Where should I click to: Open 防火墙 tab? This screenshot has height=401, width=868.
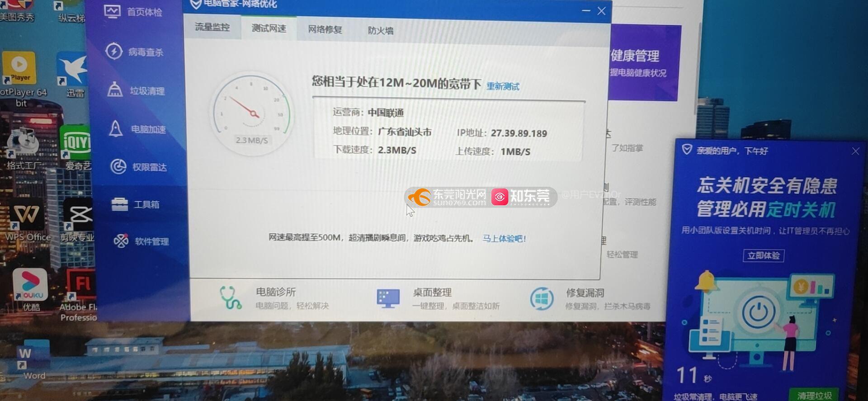pos(381,31)
